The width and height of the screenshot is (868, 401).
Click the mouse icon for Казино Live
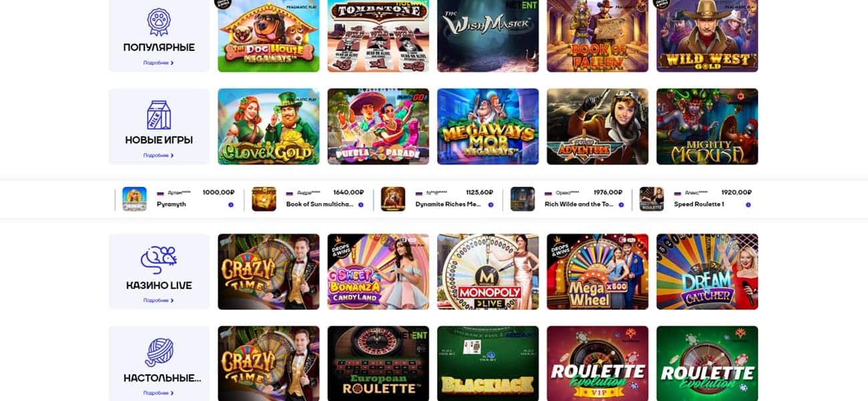click(159, 260)
